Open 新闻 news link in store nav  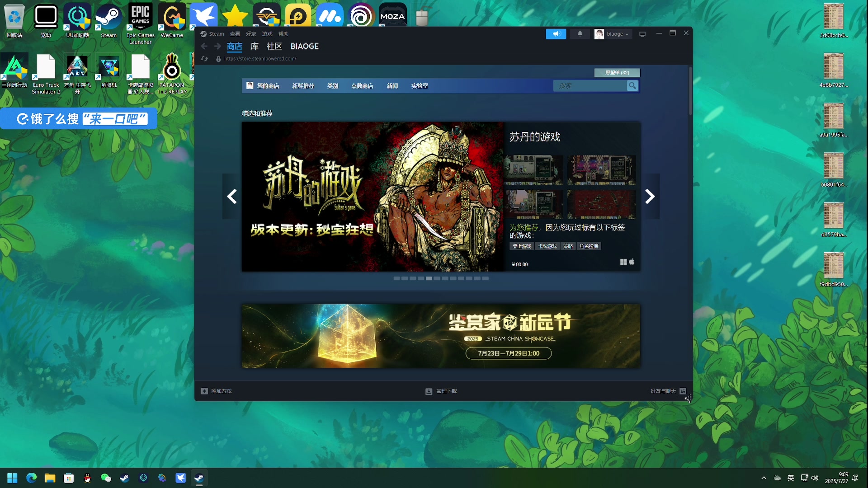[392, 86]
